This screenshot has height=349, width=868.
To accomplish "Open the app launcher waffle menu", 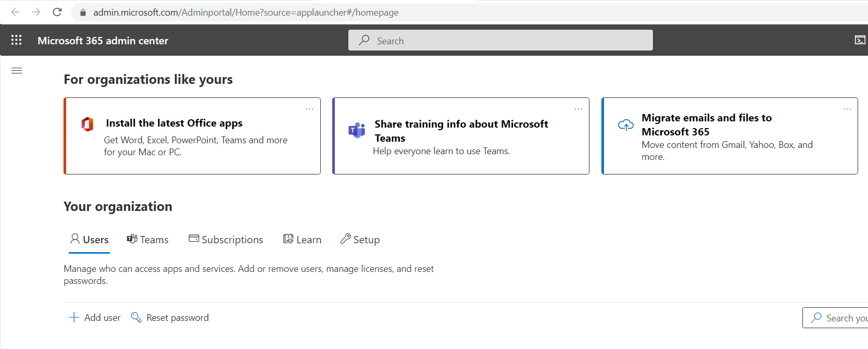I will coord(16,40).
